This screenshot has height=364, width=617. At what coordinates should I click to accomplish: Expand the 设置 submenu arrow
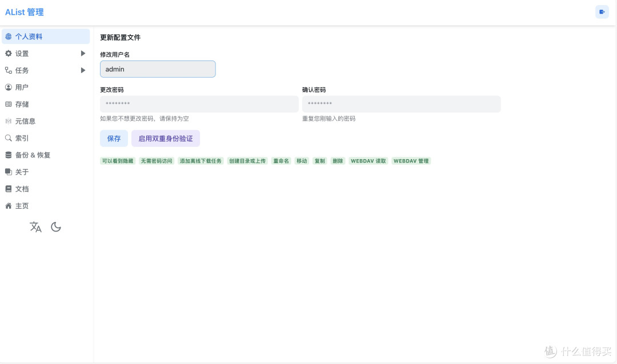click(83, 54)
